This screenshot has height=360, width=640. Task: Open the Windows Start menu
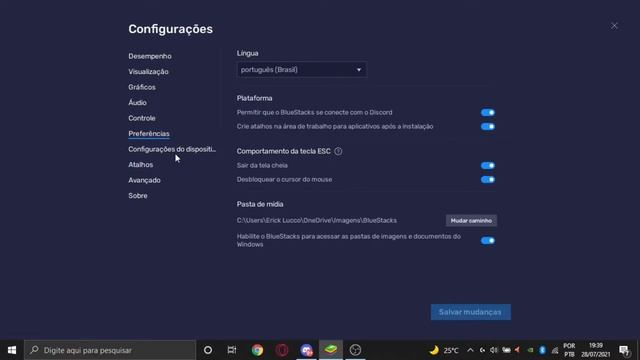(12, 350)
